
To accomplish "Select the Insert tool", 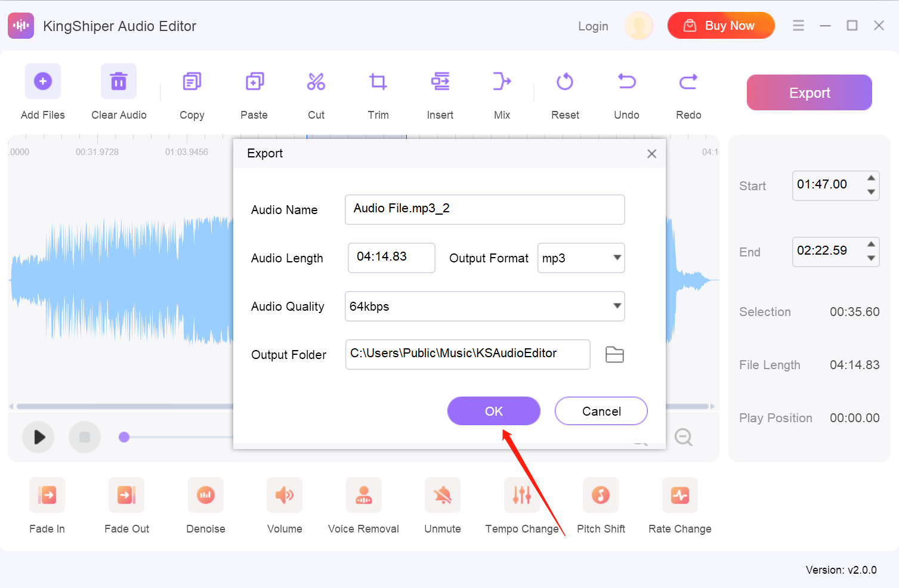I will (x=440, y=81).
